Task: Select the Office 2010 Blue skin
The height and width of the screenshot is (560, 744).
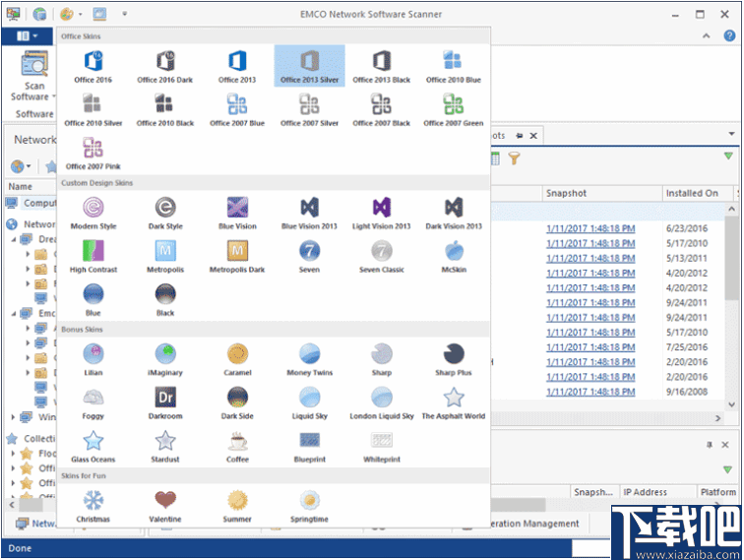Action: 454,67
